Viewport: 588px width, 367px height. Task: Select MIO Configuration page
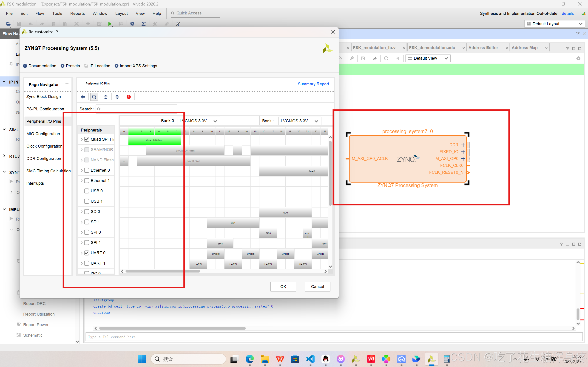tap(43, 134)
